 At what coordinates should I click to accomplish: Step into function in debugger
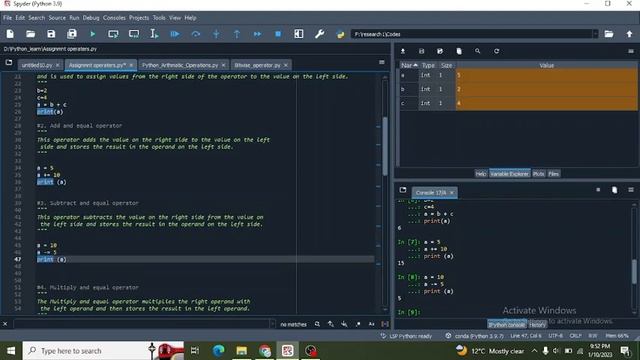216,34
